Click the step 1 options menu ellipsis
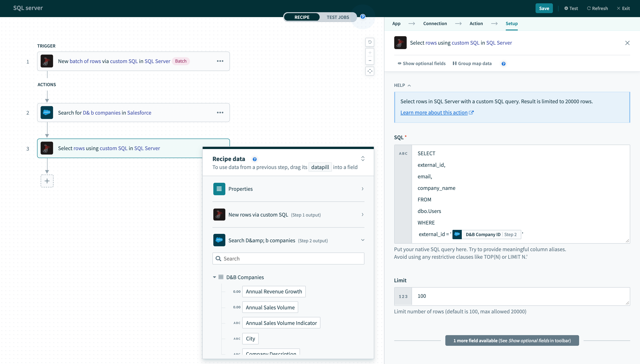 [x=220, y=61]
